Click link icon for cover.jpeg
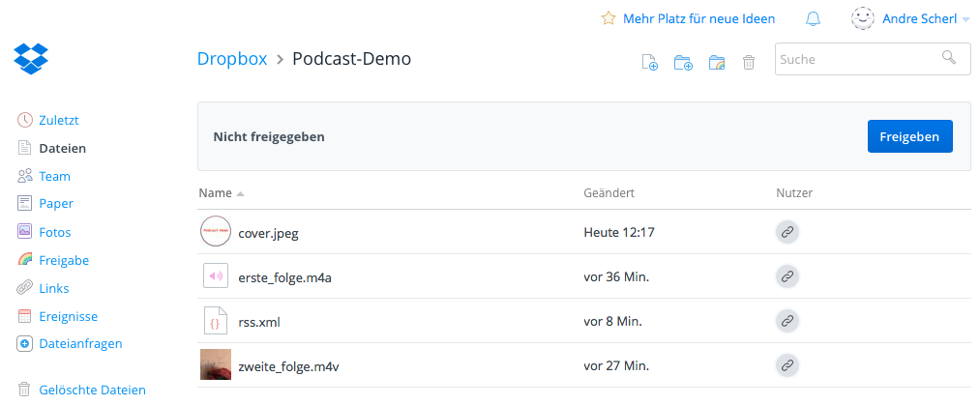Image resolution: width=980 pixels, height=405 pixels. 787,232
